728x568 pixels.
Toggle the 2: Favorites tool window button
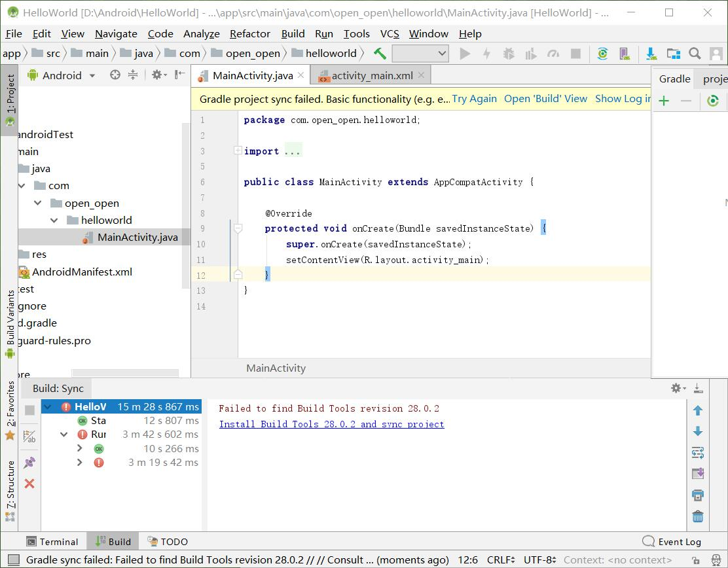10,410
